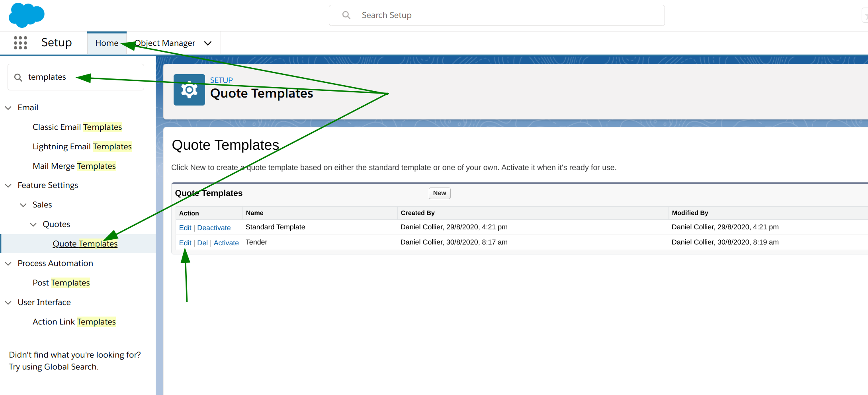Screen dimensions: 868x395
Task: Open Classic Email Templates
Action: (77, 127)
